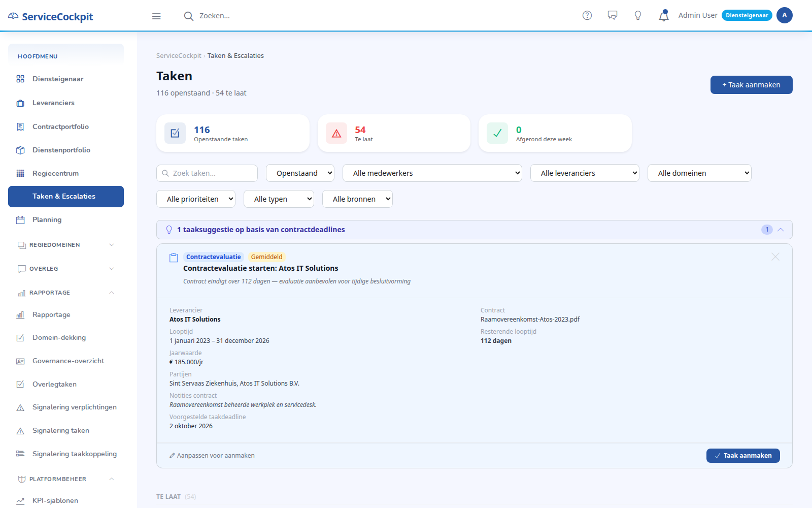This screenshot has height=508, width=812.
Task: Open the Alle bronnen dropdown
Action: tap(357, 199)
